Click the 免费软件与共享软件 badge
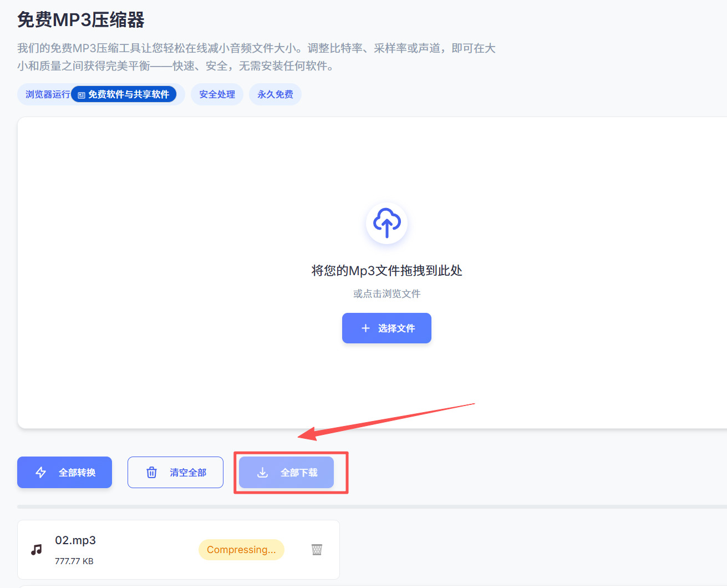Image resolution: width=727 pixels, height=588 pixels. [x=124, y=94]
